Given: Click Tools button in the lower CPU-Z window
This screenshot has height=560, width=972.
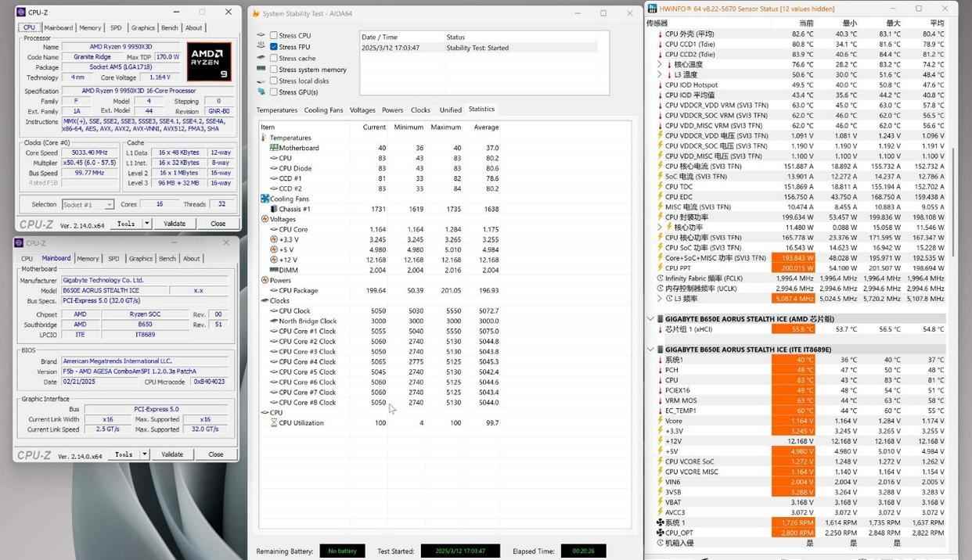Looking at the screenshot, I should [124, 454].
